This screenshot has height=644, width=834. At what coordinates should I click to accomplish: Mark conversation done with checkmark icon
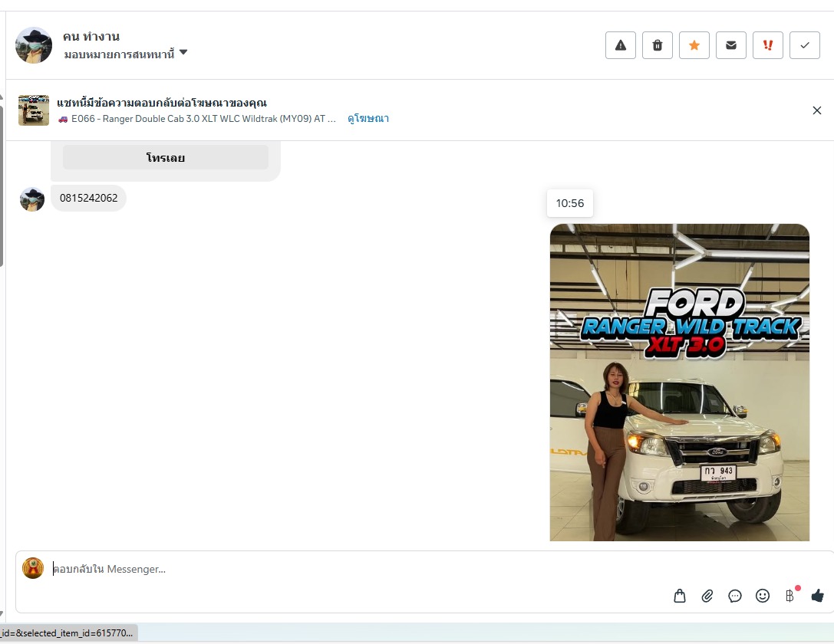[x=805, y=45]
